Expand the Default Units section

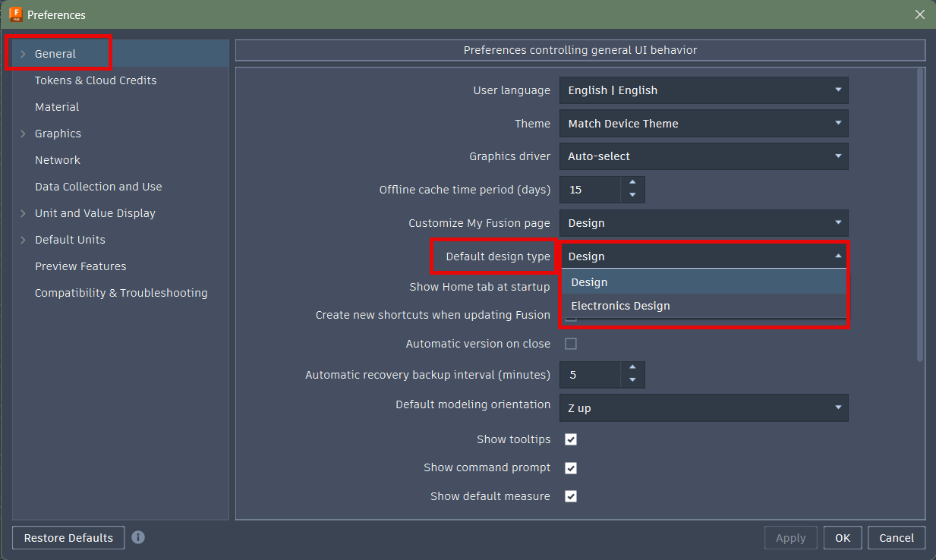(24, 239)
